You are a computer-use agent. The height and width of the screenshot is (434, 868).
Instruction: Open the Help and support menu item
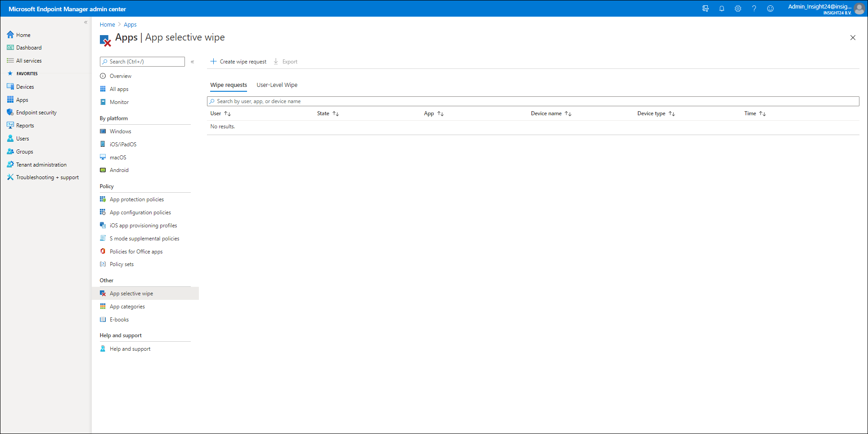click(x=130, y=349)
